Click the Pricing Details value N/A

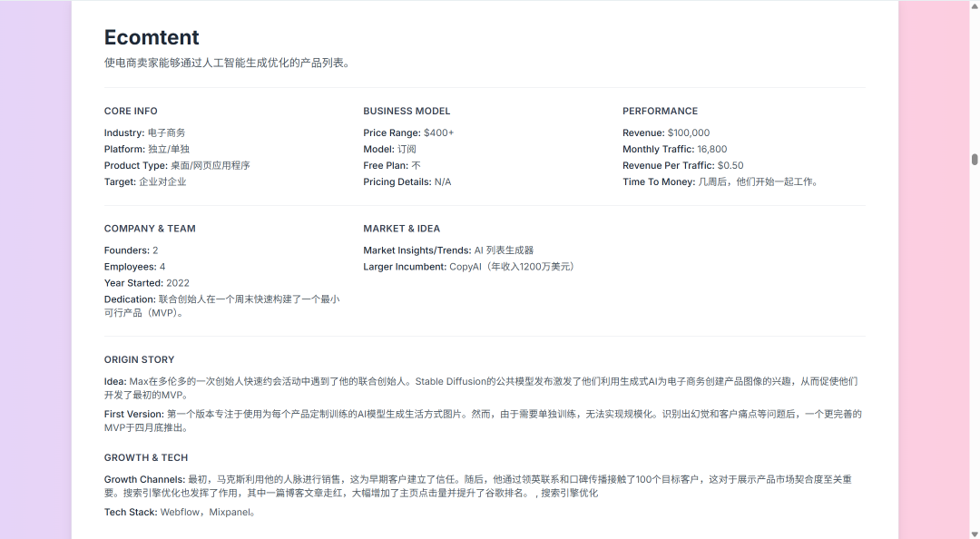click(x=443, y=181)
